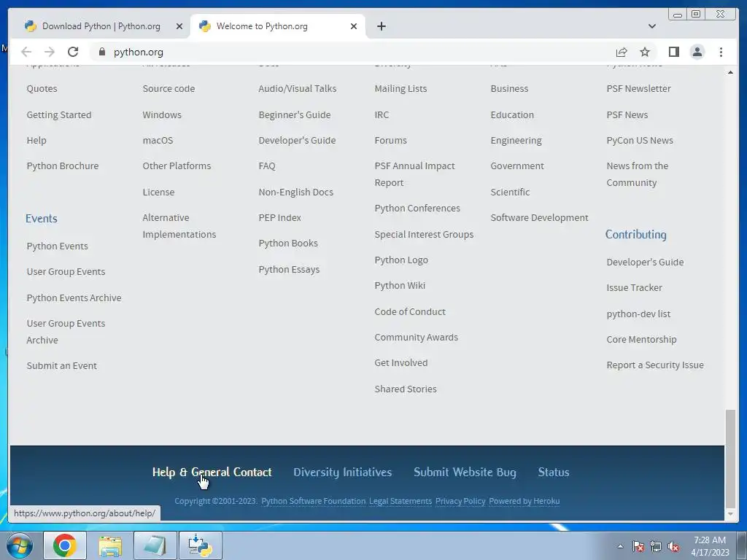Open Diversity Initiatives footer link
This screenshot has height=560, width=747.
click(x=343, y=472)
